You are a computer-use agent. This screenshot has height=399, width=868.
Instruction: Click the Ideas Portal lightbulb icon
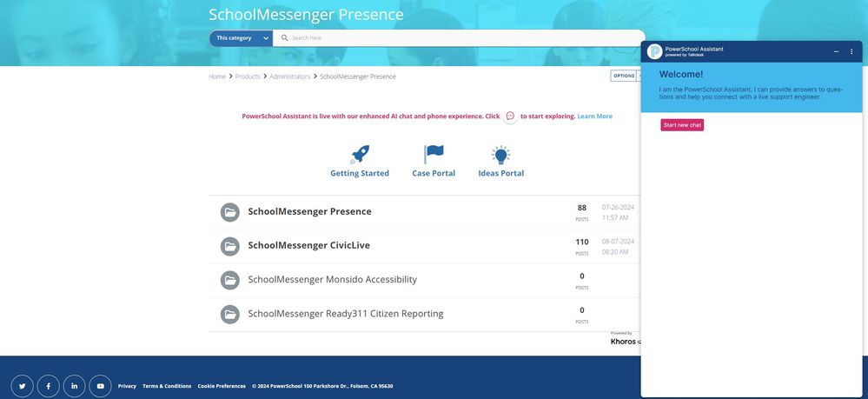click(500, 155)
